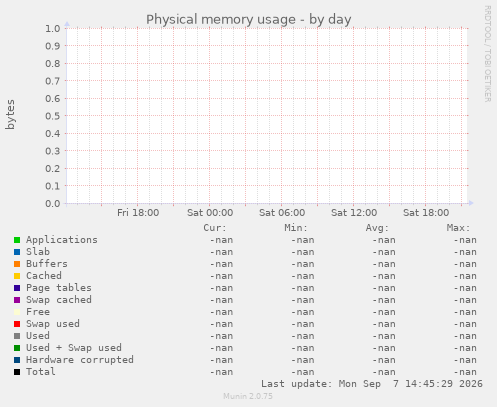This screenshot has width=497, height=407.
Task: Click the 'Max:' column header
Action: click(458, 228)
